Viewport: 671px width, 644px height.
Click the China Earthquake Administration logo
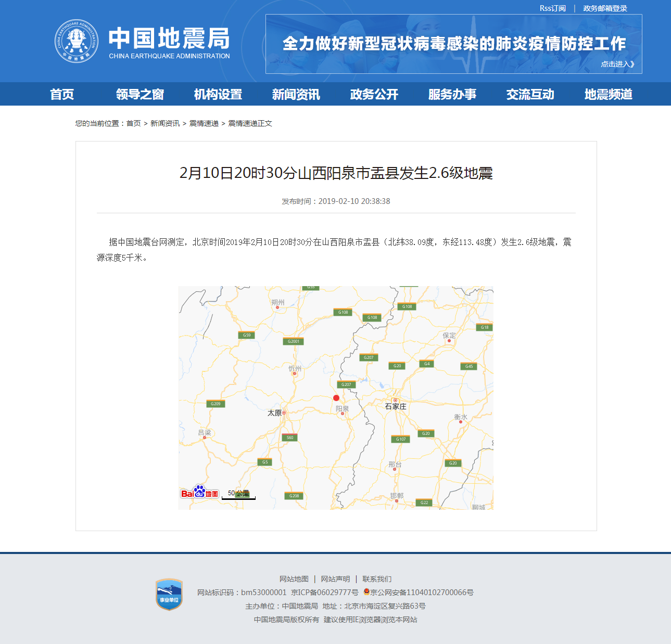pos(77,41)
